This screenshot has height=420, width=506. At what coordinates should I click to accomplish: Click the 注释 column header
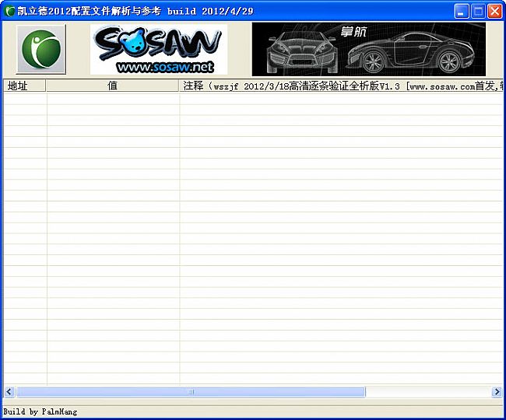(x=341, y=86)
